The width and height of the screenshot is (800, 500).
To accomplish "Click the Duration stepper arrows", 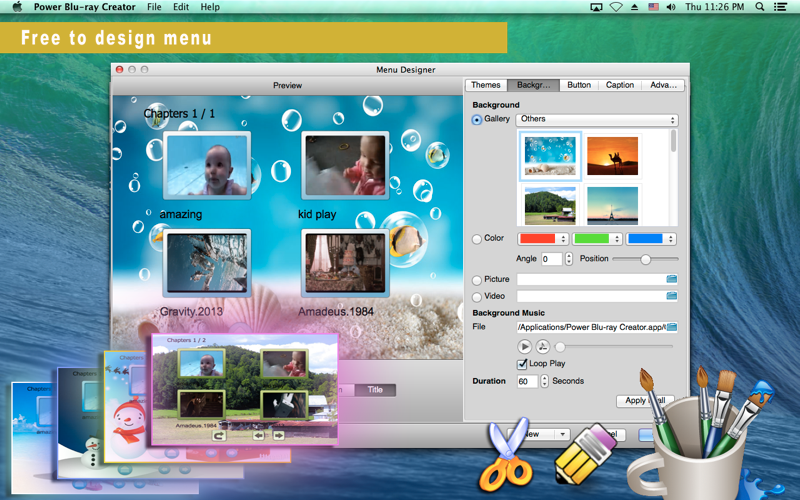I will 544,381.
